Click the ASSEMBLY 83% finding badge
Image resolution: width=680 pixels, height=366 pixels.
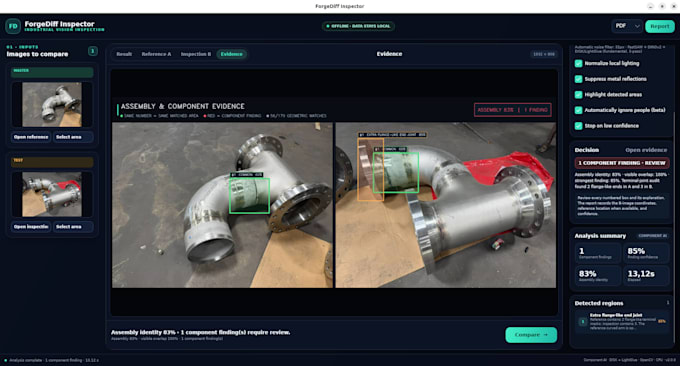point(513,110)
